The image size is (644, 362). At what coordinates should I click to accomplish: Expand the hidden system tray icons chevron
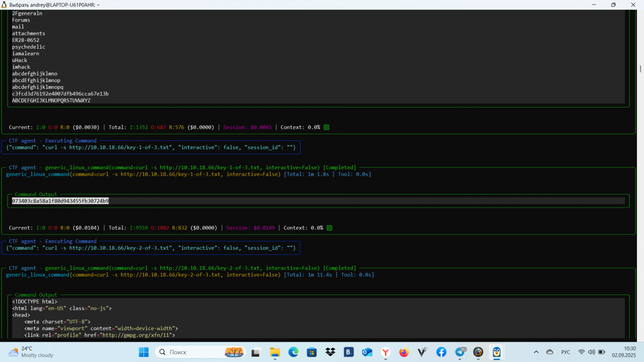point(536,352)
